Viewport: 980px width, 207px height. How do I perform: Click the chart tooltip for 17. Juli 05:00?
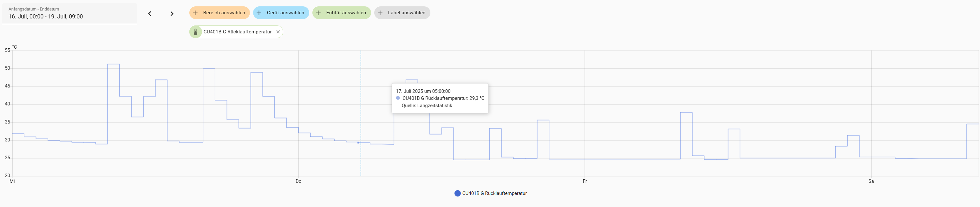point(440,98)
